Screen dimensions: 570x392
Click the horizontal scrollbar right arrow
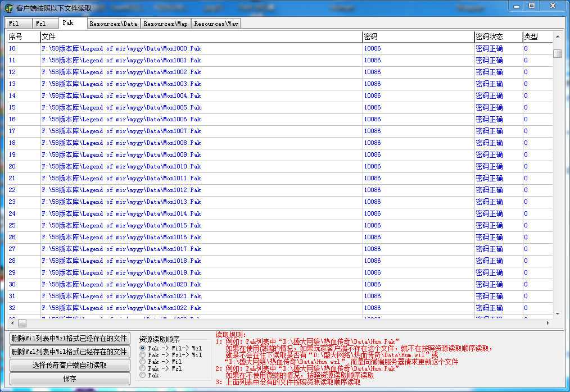(548, 323)
